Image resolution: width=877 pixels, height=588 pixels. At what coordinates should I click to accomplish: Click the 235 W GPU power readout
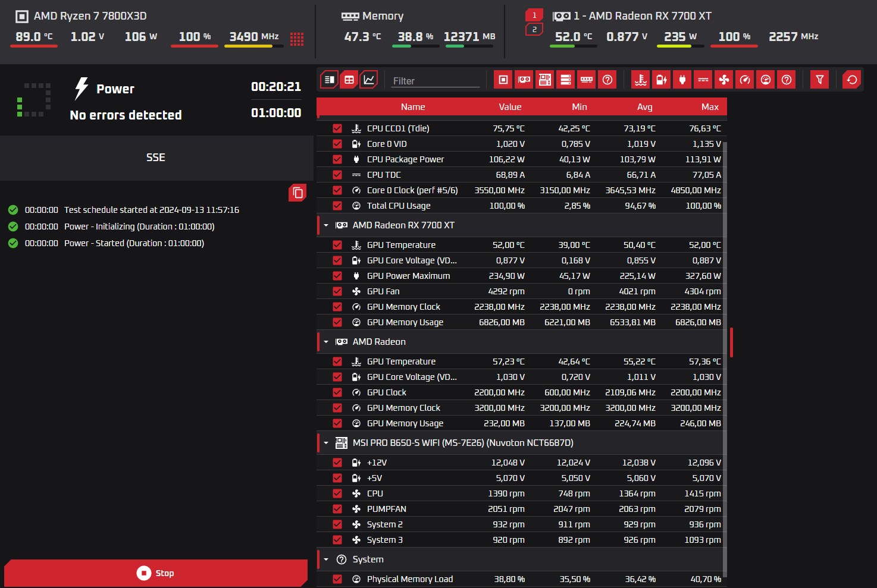coord(681,37)
